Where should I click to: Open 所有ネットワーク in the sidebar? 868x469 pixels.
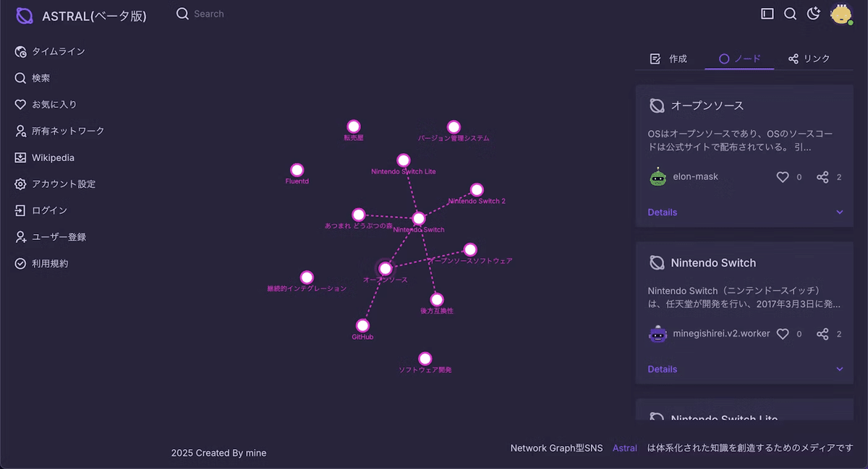pos(59,131)
